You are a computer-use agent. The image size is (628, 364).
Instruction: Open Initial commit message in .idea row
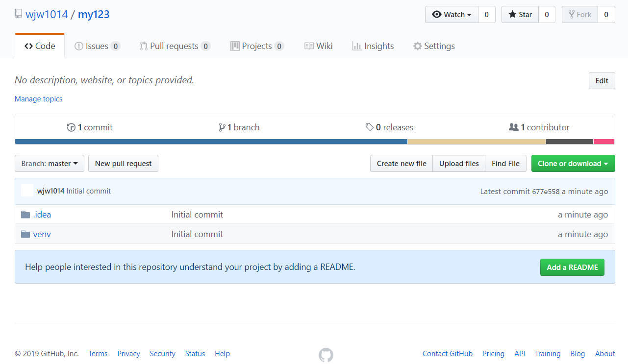click(197, 215)
